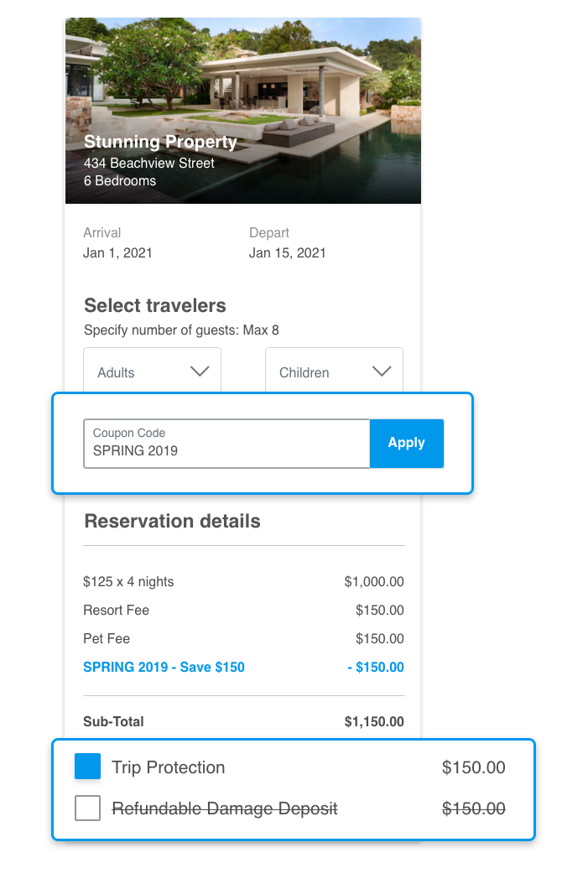Click the Refundable Damage Deposit label
Screen dimensions: 588x889
point(225,808)
